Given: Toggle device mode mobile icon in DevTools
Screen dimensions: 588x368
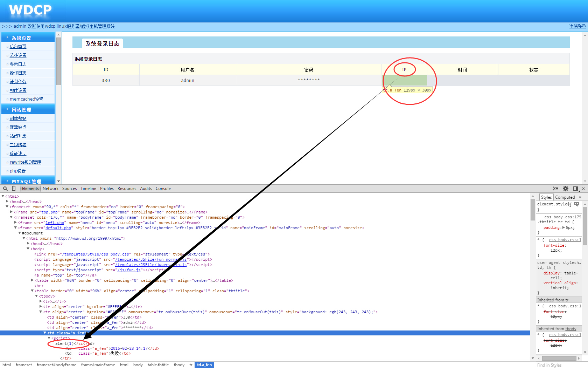Looking at the screenshot, I should pyautogui.click(x=14, y=189).
